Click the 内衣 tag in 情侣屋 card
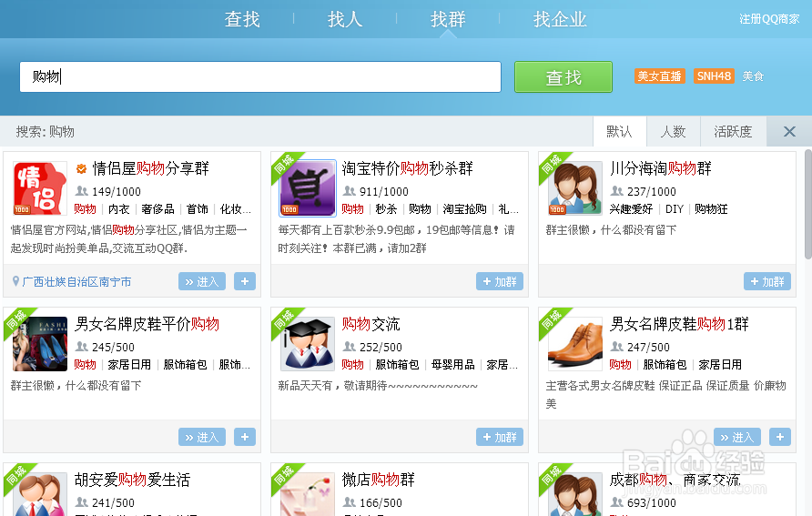The height and width of the screenshot is (516, 812). click(118, 209)
